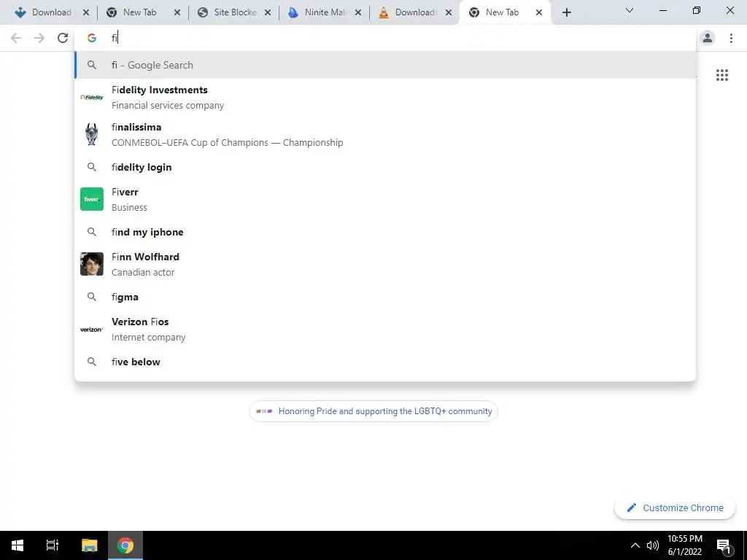Click search icon beside five below
Viewport: 747px width, 560px height.
point(92,362)
